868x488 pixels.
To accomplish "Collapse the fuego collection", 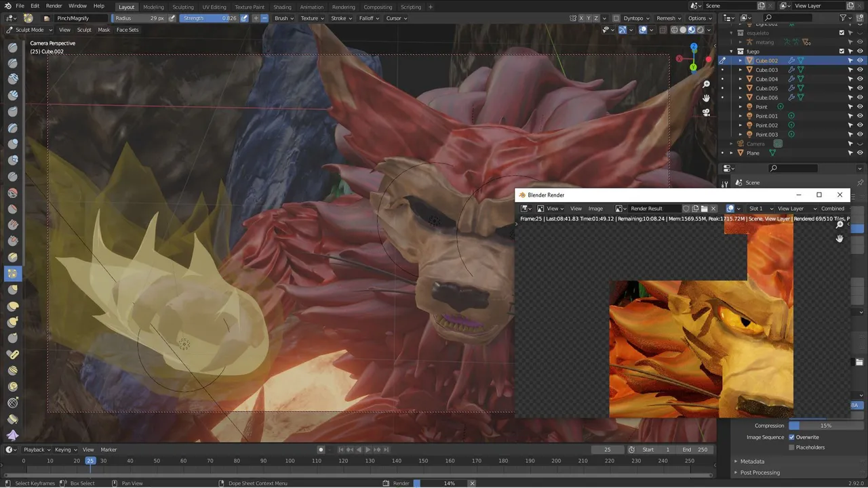I will coord(732,52).
